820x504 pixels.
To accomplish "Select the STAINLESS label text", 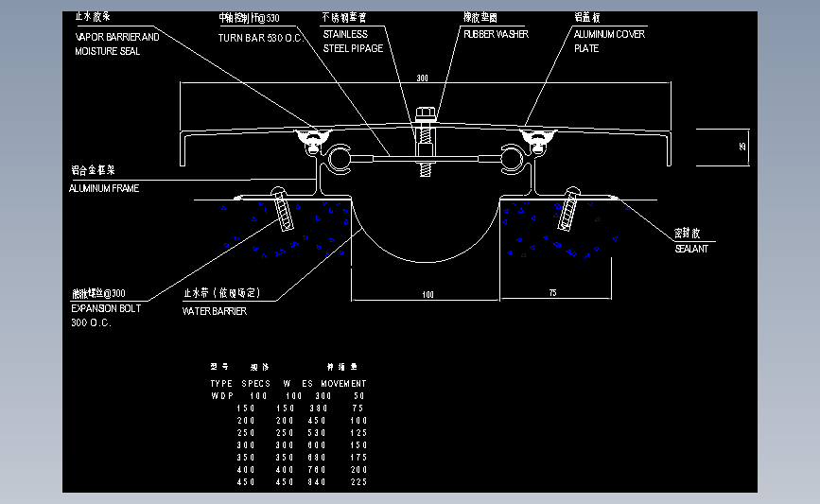I will coord(345,34).
